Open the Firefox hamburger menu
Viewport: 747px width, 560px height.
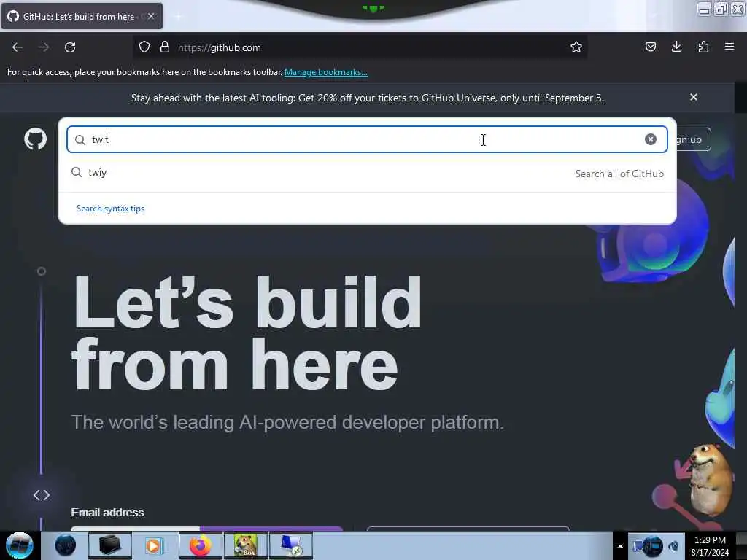729,47
